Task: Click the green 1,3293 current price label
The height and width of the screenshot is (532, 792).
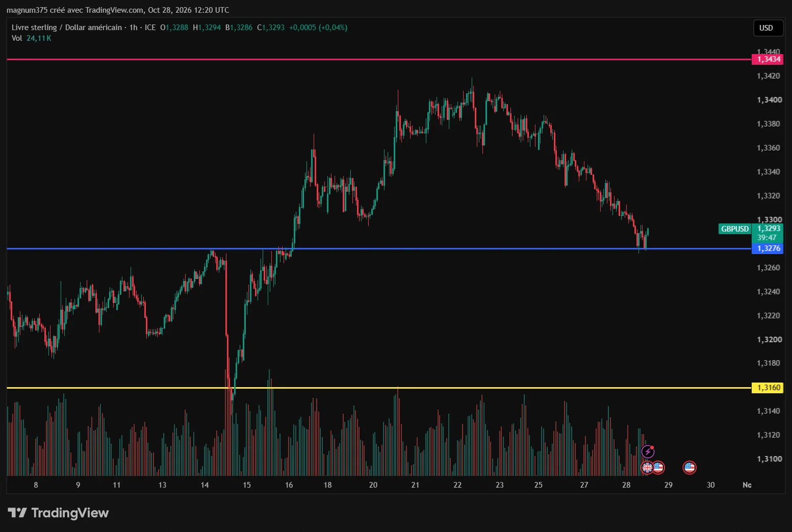Action: [768, 229]
